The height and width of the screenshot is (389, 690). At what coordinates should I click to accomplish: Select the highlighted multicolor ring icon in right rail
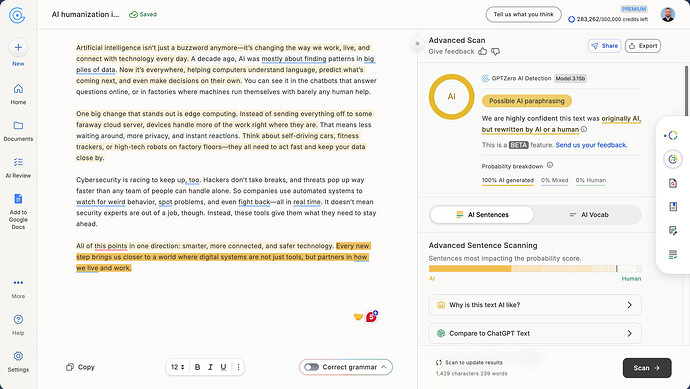point(672,159)
